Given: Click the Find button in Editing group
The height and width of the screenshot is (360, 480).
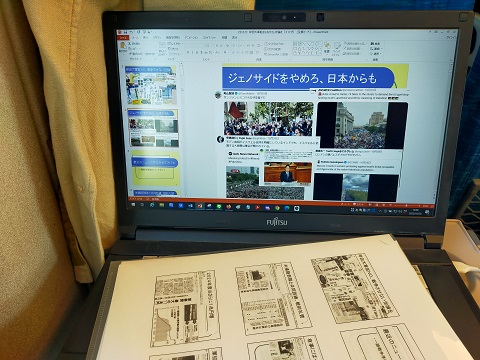Looking at the screenshot, I should [375, 44].
